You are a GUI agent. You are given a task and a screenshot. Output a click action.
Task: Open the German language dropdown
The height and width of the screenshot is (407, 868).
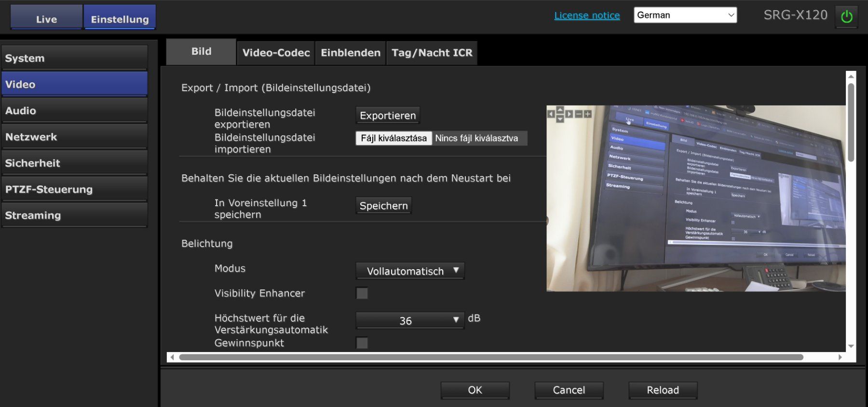tap(685, 15)
